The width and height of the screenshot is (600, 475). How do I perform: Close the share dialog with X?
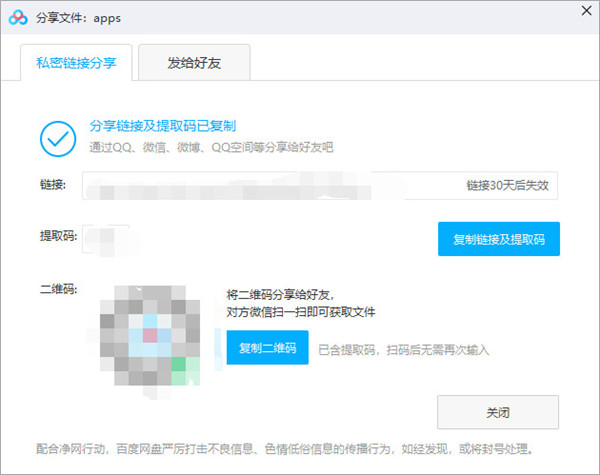tap(586, 11)
